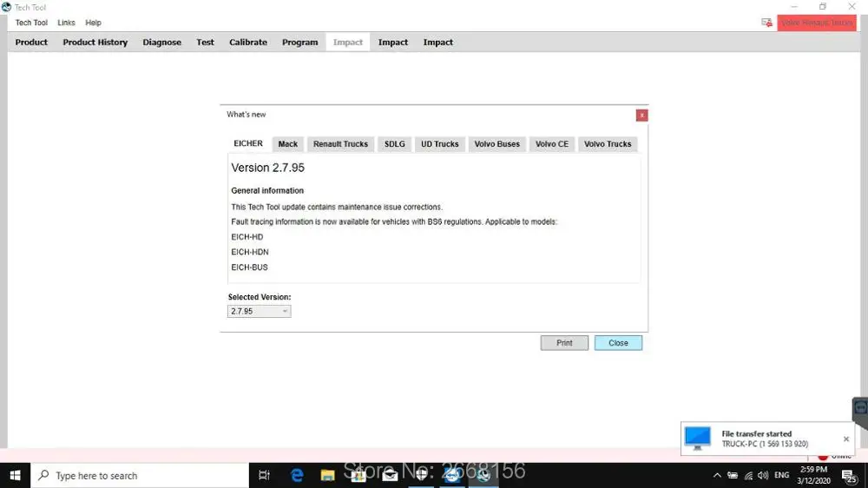Go to the Product tab
The width and height of the screenshot is (868, 488).
31,42
